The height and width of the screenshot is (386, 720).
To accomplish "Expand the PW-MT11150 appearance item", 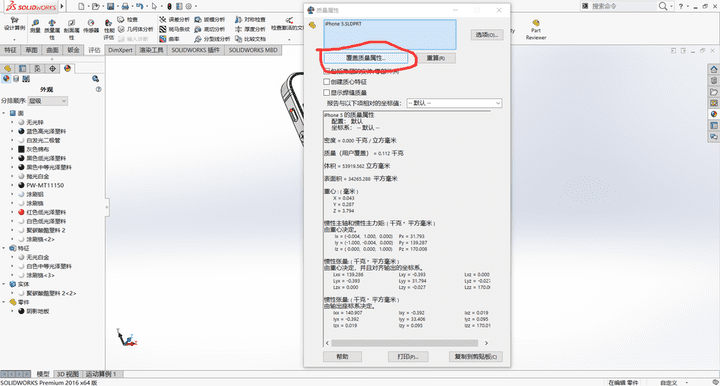I will (12, 185).
